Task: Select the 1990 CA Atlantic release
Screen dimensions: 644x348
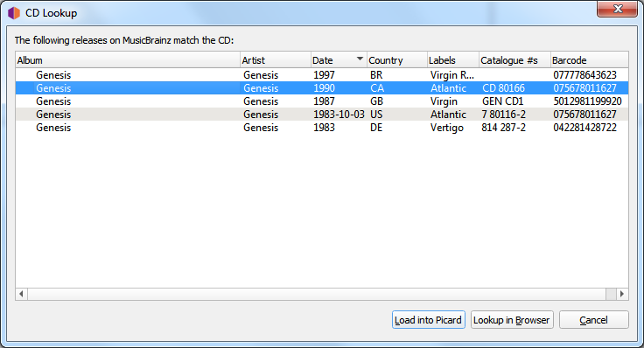Action: click(x=322, y=87)
